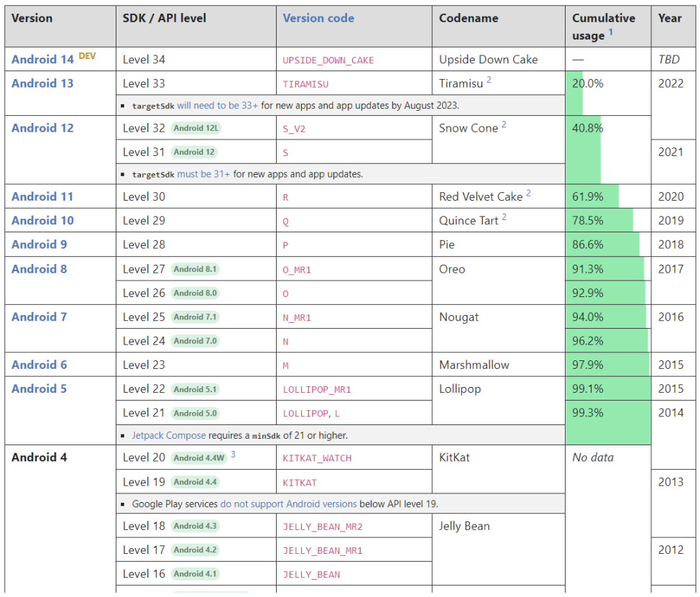Click the Android 4.4W badge

199,458
